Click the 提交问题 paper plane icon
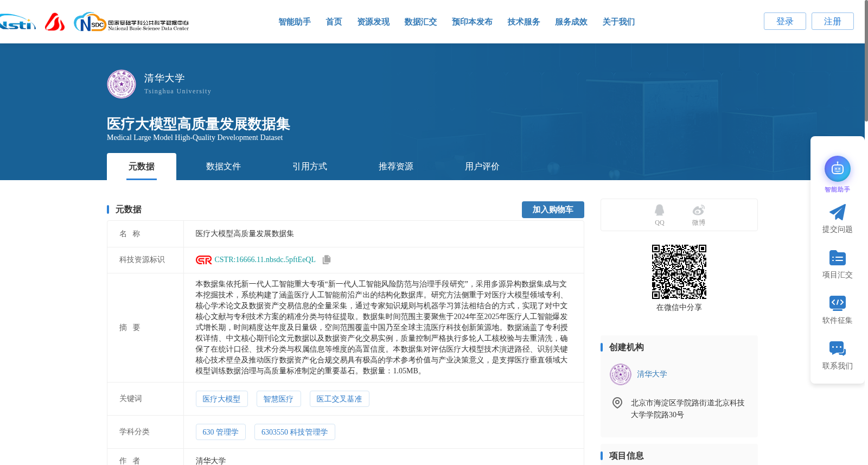The image size is (868, 465). click(x=837, y=212)
